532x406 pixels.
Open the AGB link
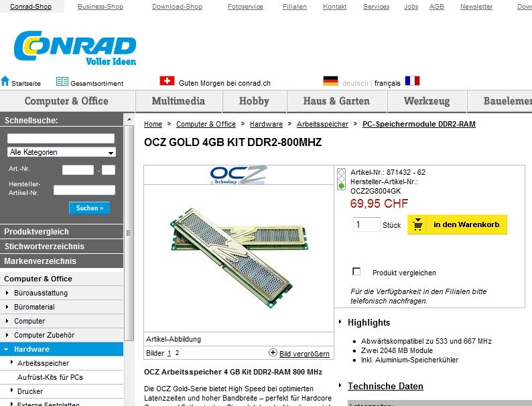click(437, 7)
